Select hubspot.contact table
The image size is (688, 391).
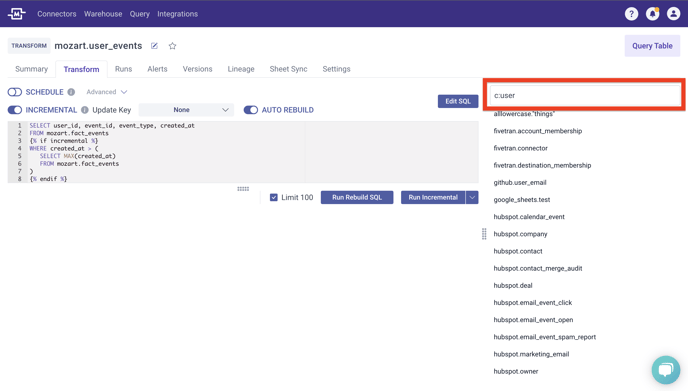tap(518, 251)
